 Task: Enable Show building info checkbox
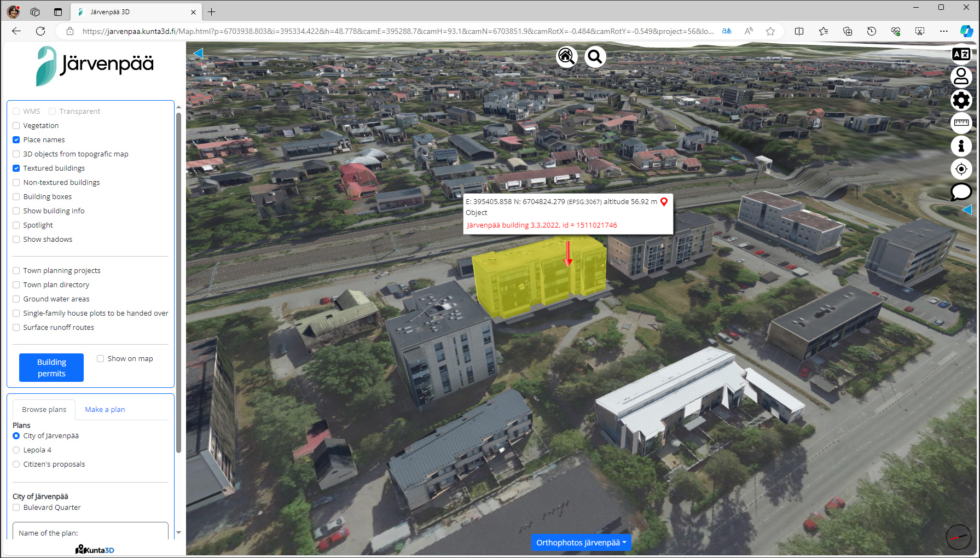click(16, 211)
